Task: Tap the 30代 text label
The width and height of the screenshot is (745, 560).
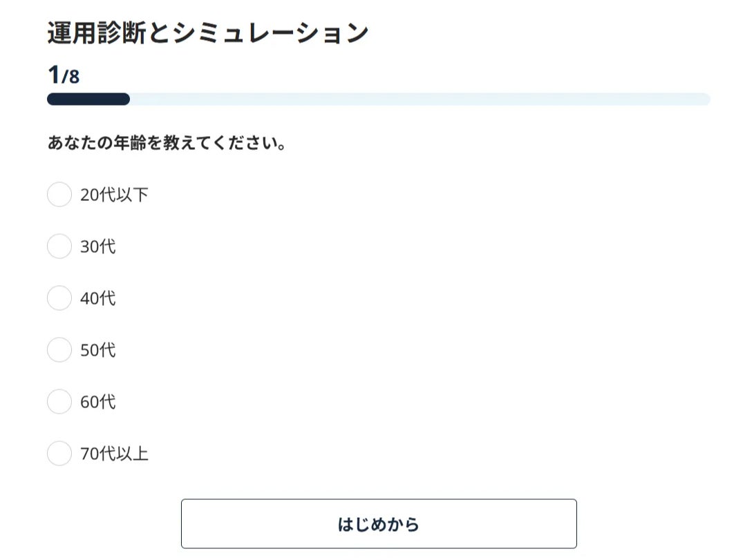Action: tap(98, 247)
